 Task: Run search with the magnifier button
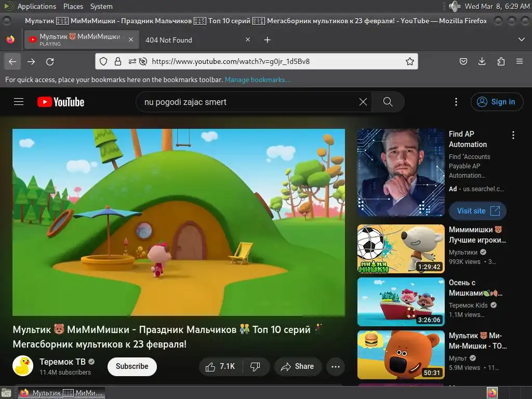[x=388, y=102]
